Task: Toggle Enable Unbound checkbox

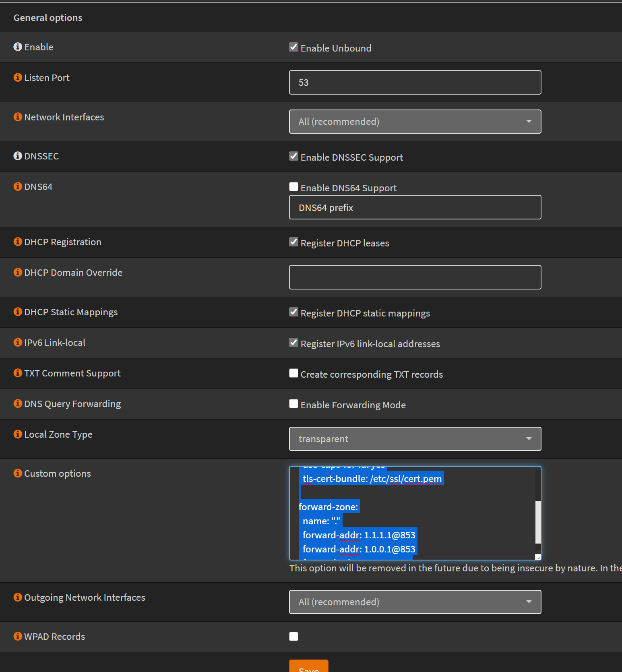Action: pyautogui.click(x=294, y=47)
